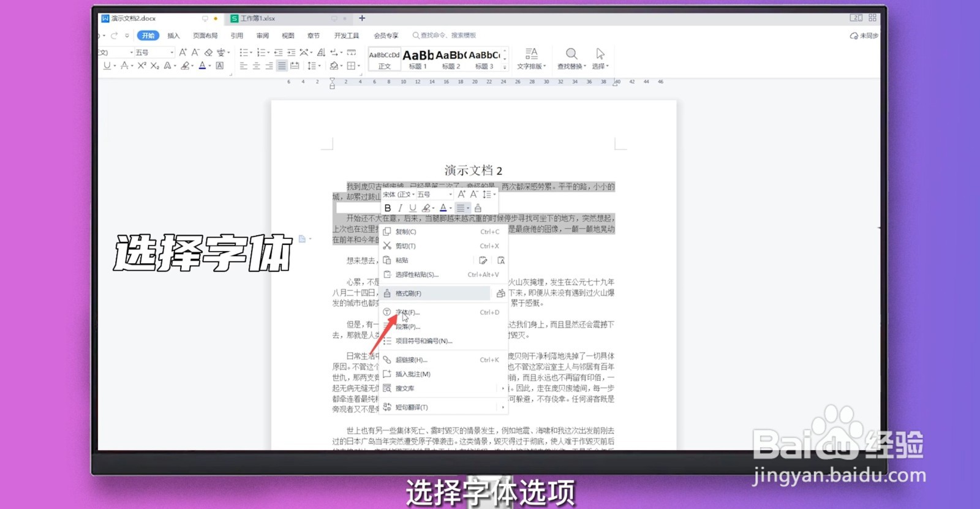980x509 pixels.
Task: Click ribbon decrease font size icon
Action: (195, 53)
